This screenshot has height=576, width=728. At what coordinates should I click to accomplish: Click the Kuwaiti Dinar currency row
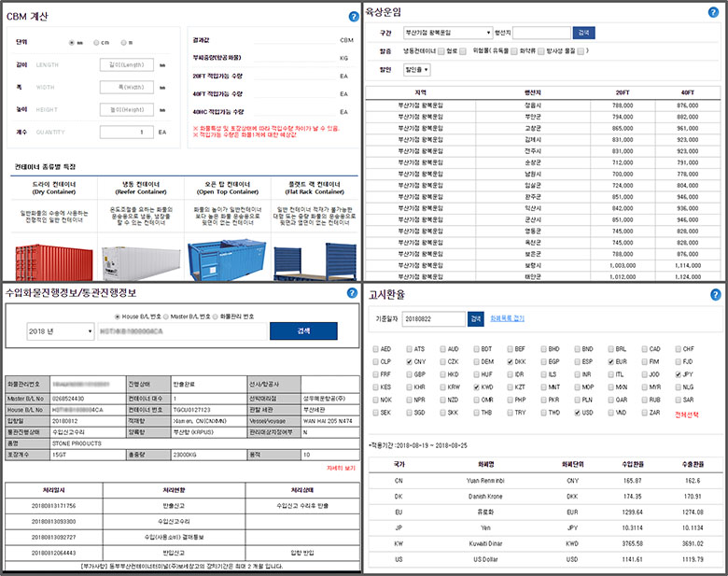546,543
